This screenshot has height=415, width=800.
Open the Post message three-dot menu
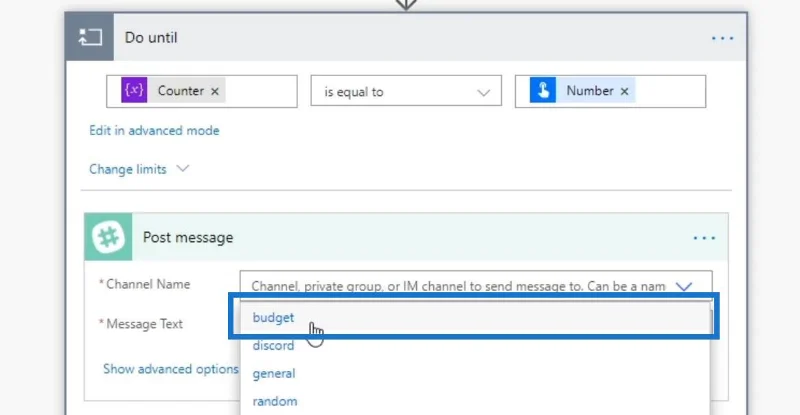pos(704,238)
